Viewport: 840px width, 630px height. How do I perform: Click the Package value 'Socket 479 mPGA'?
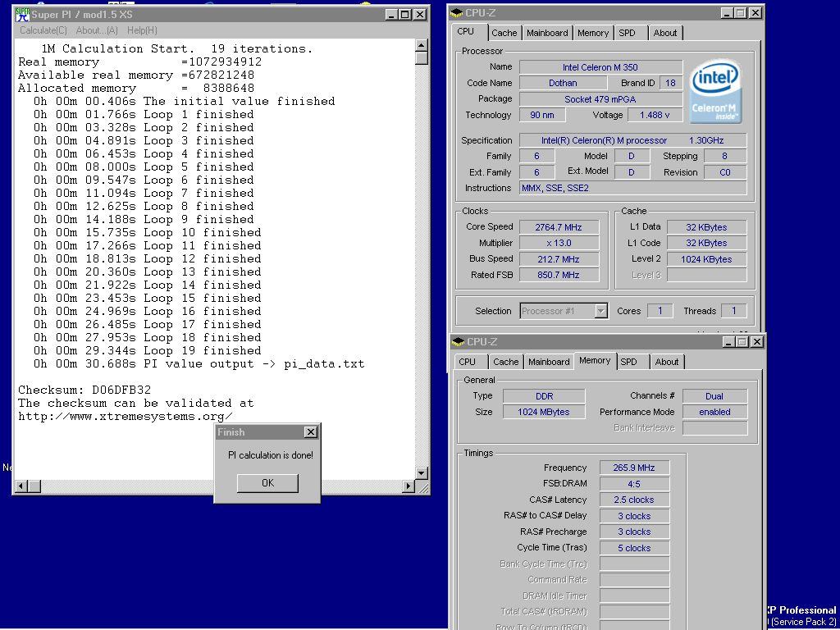[600, 99]
